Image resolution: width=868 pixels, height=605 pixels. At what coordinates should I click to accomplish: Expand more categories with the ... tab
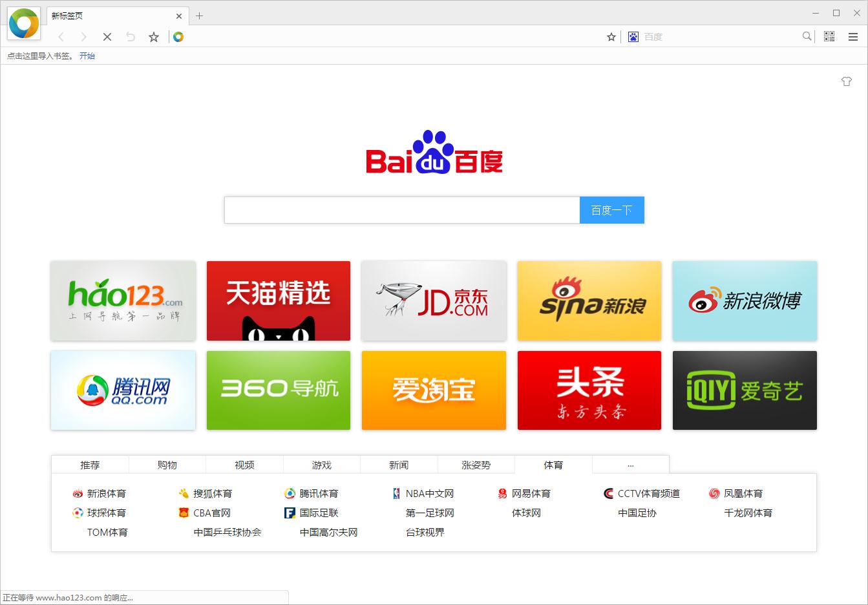(631, 465)
